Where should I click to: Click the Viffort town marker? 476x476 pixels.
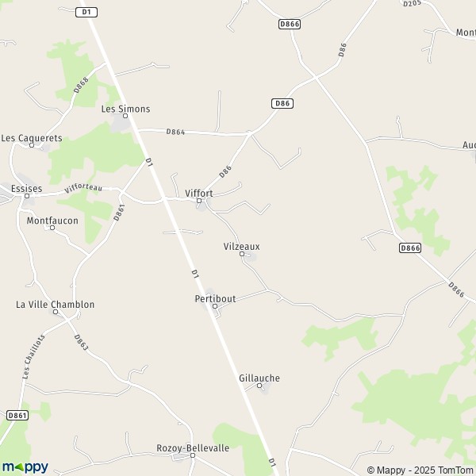pyautogui.click(x=199, y=201)
